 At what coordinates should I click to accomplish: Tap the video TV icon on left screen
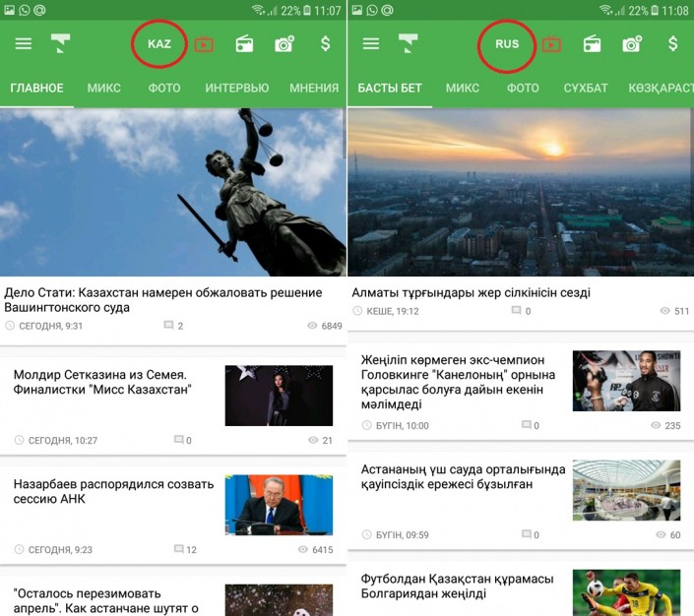(204, 44)
